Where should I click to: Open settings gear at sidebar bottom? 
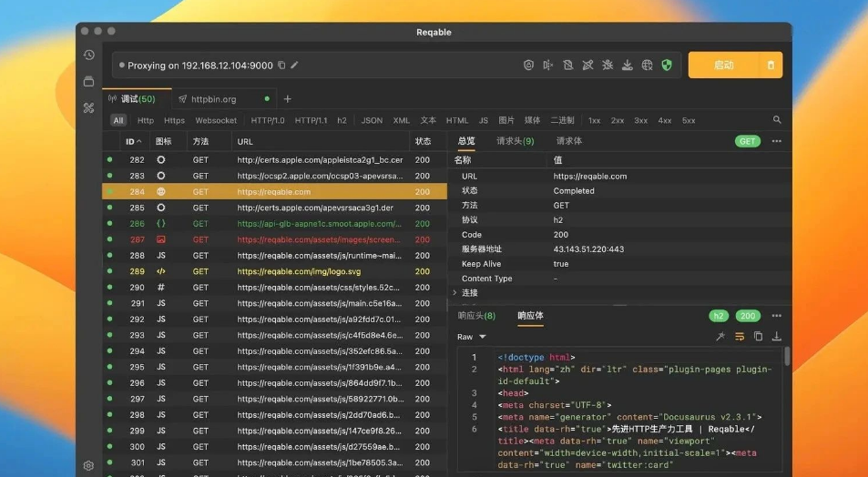[88, 466]
